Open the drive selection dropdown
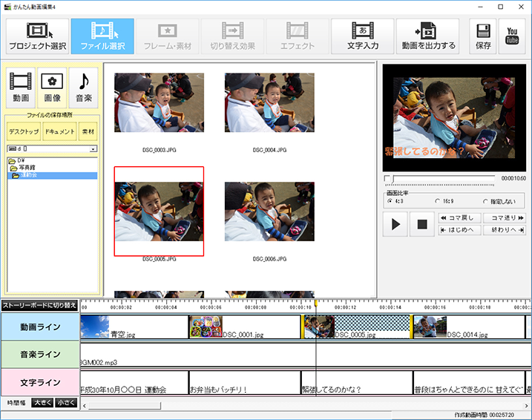The width and height of the screenshot is (532, 420). [x=93, y=149]
